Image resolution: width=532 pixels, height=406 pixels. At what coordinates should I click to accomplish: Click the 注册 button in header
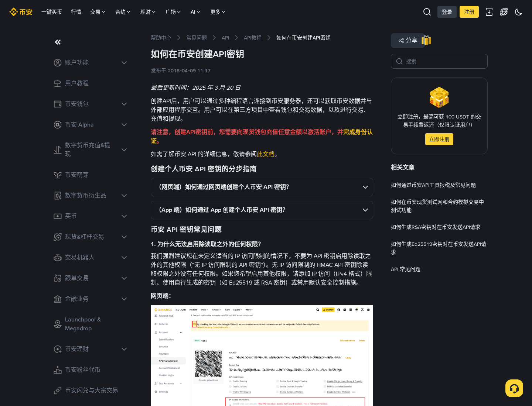(x=469, y=12)
